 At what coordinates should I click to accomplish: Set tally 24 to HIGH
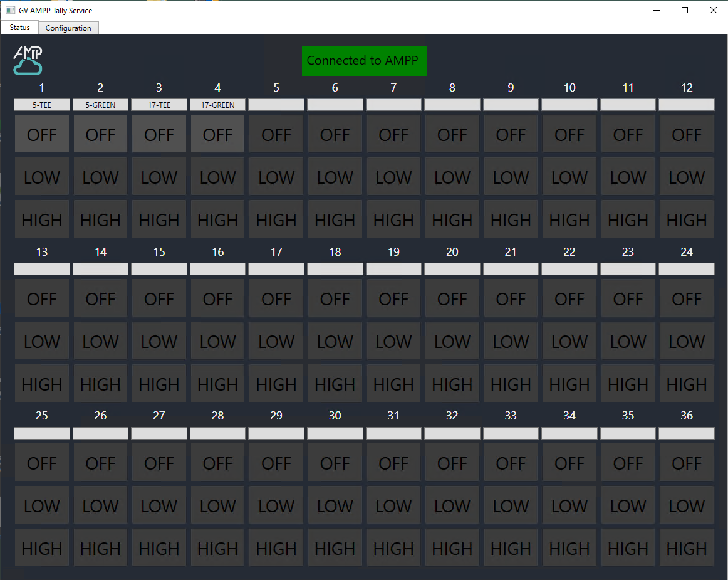687,383
